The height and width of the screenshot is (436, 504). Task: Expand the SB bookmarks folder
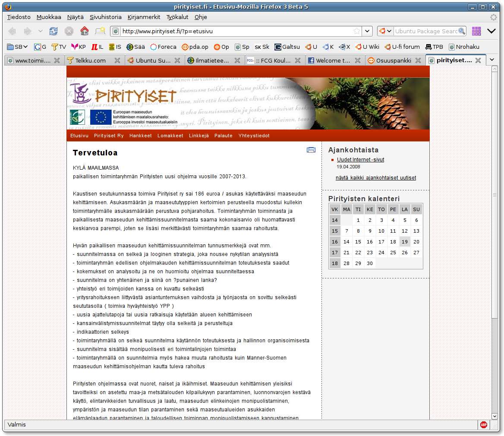(17, 47)
